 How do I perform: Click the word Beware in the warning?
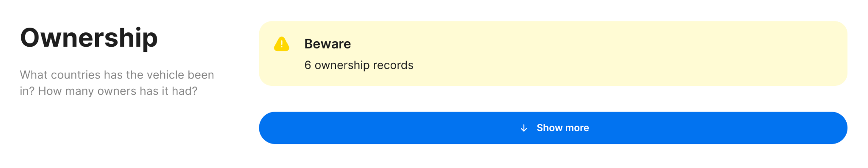click(328, 44)
